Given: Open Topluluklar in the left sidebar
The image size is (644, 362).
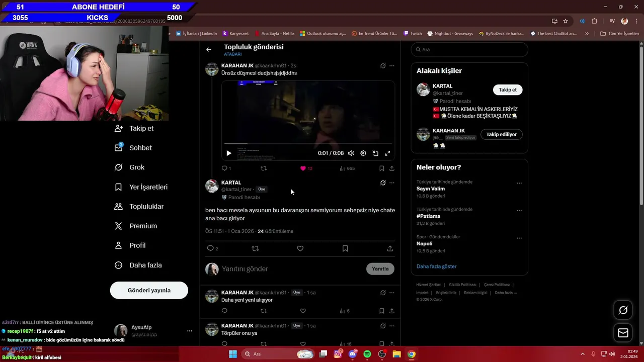Looking at the screenshot, I should [139, 207].
